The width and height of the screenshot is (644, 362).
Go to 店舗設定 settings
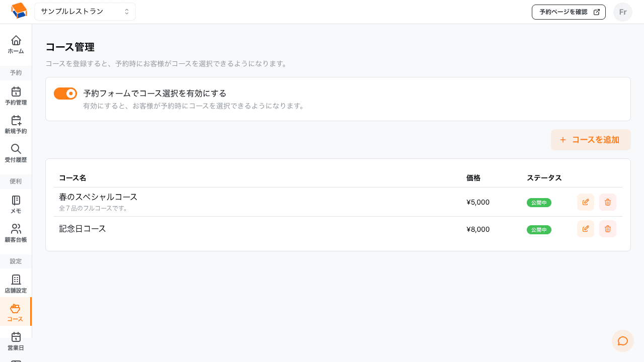[x=16, y=285]
